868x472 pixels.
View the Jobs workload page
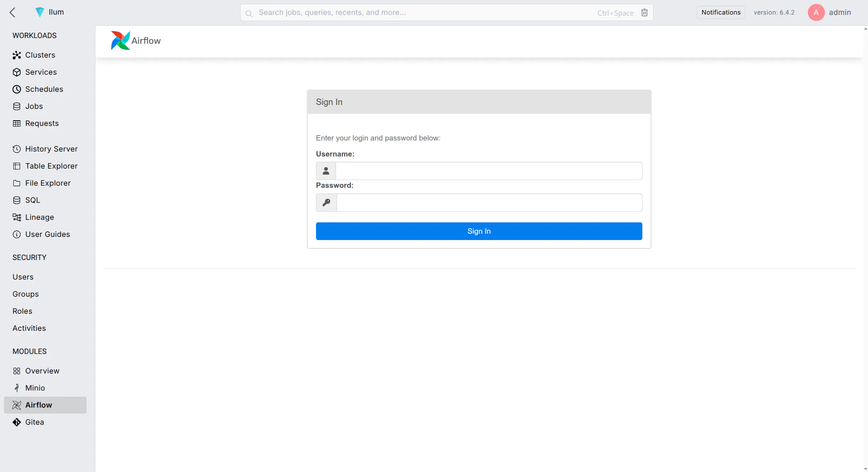[34, 106]
